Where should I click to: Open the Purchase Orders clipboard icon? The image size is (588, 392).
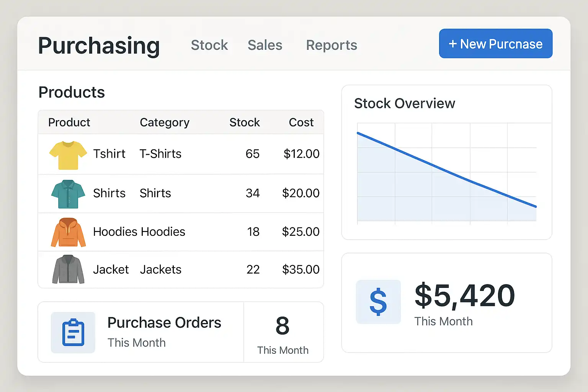pos(73,332)
